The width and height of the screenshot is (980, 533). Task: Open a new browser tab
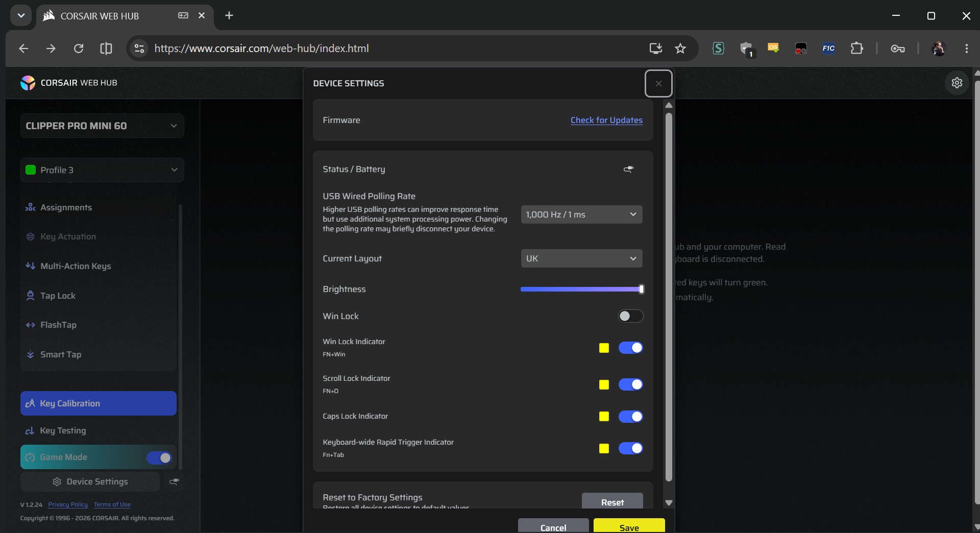tap(229, 15)
